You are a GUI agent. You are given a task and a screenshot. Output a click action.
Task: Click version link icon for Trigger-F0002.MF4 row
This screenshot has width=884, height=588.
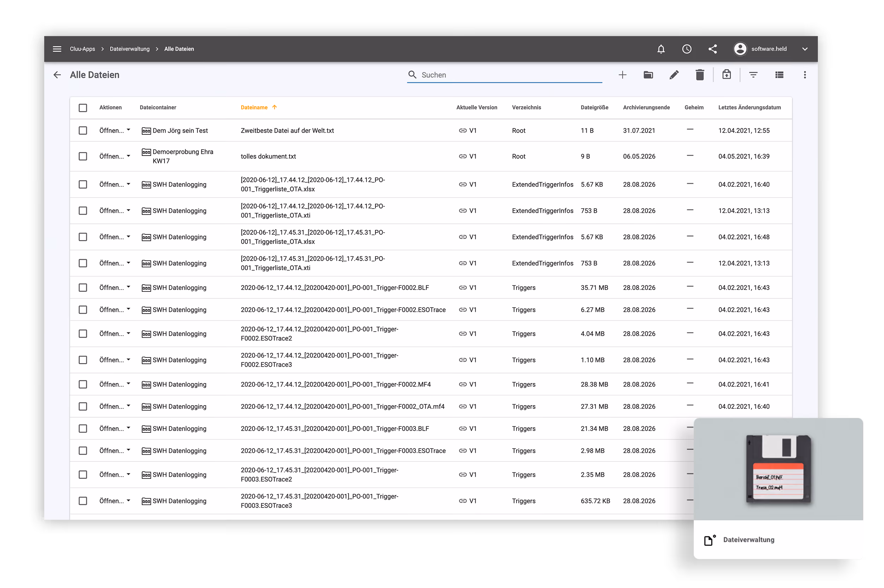pyautogui.click(x=463, y=384)
